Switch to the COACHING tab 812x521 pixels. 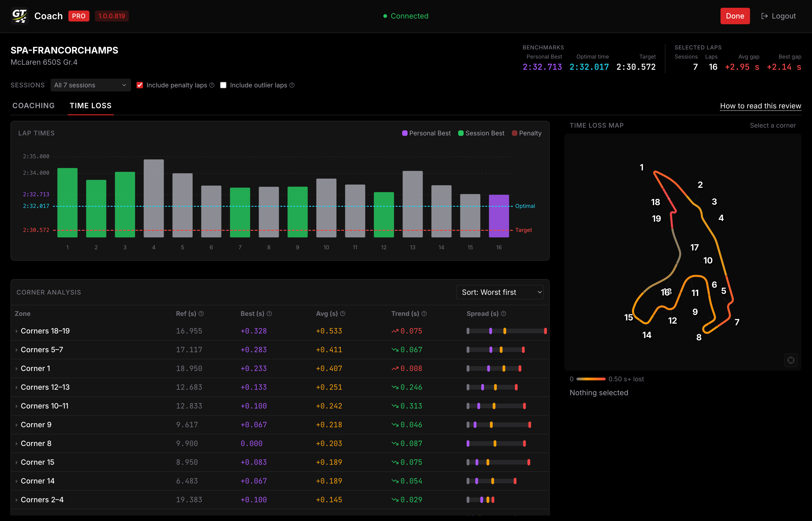pos(33,106)
